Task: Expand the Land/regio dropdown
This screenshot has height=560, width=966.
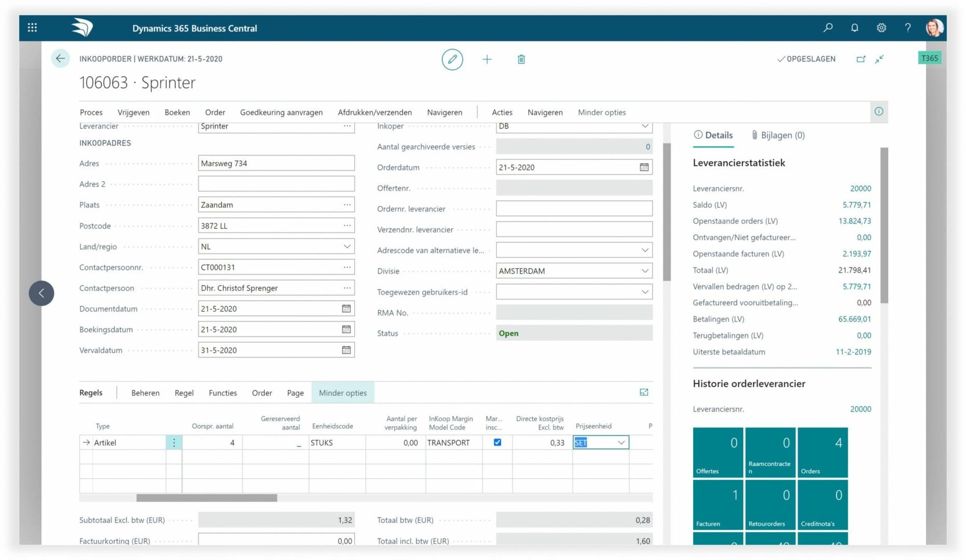Action: tap(347, 246)
